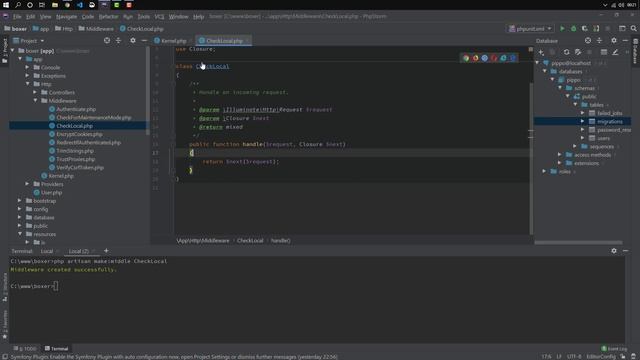Toggle the Favorites tool window side tab
This screenshot has width=640, height=360.
point(4,324)
